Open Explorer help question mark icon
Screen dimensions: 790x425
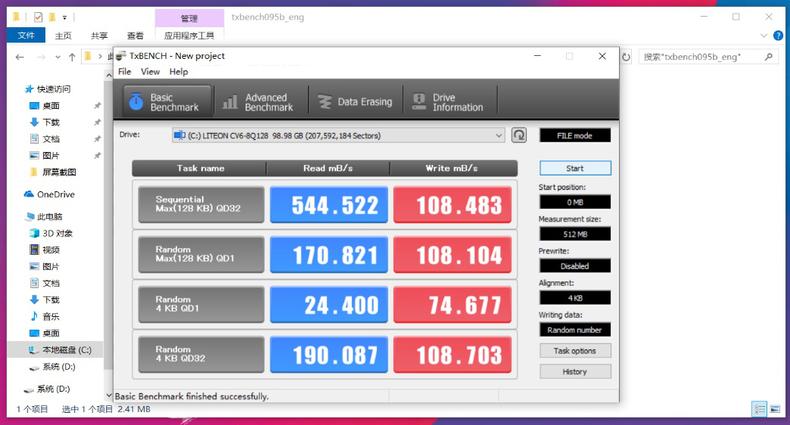tap(778, 35)
